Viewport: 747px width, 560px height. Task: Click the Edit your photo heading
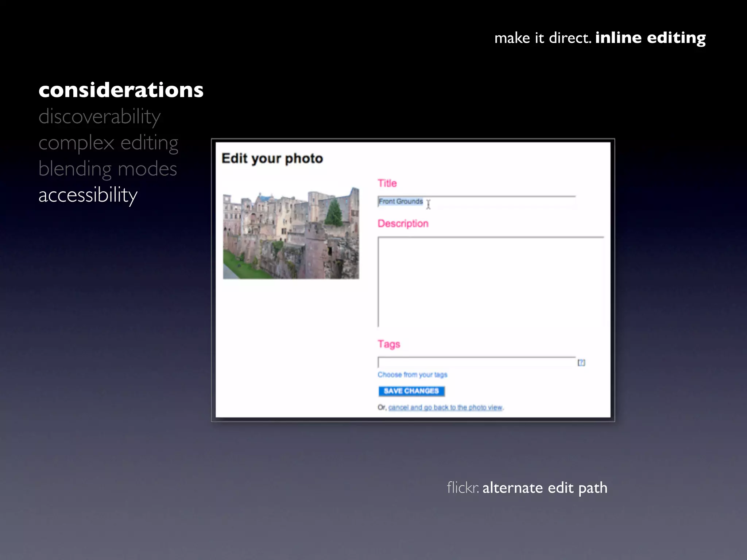coord(272,159)
